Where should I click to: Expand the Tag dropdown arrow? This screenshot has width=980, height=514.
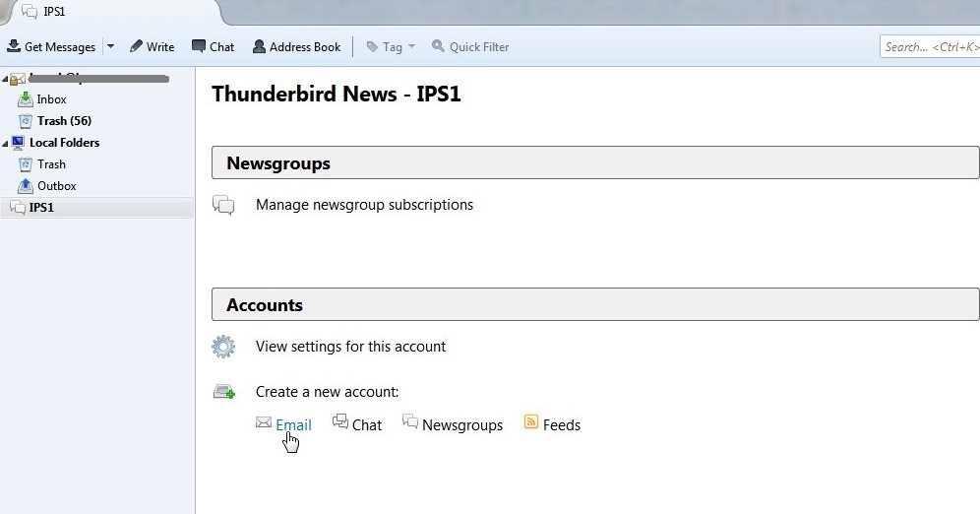click(411, 46)
